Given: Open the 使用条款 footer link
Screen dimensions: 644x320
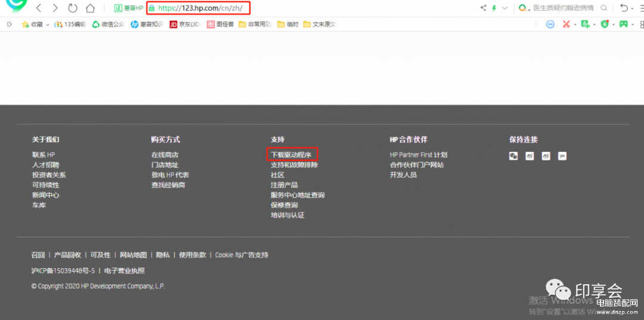Looking at the screenshot, I should [x=192, y=255].
